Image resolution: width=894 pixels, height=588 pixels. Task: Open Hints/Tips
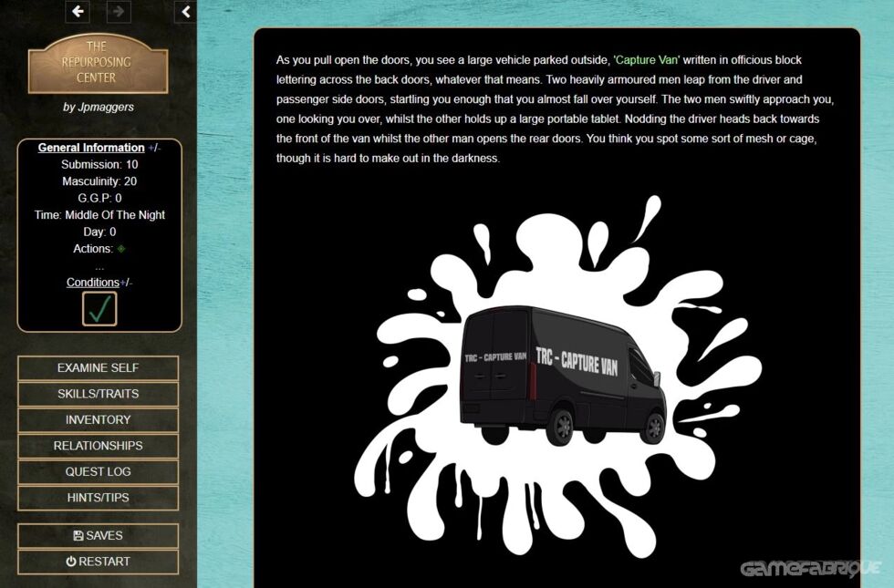coord(99,498)
